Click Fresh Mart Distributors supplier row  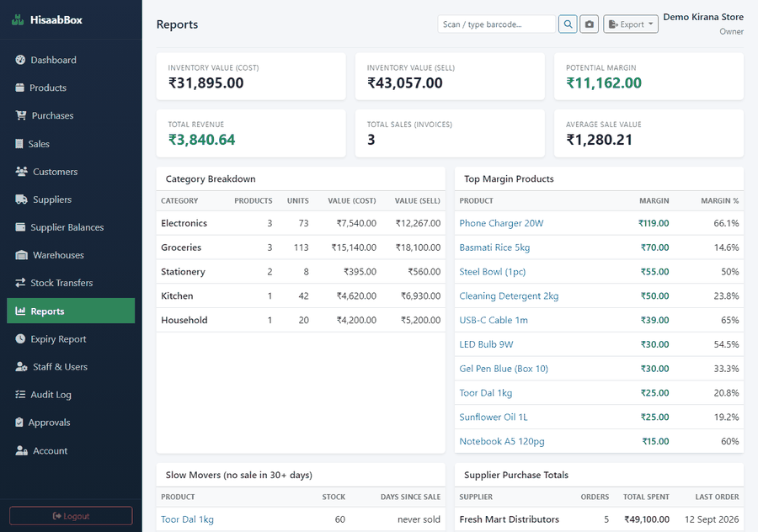[x=599, y=519]
